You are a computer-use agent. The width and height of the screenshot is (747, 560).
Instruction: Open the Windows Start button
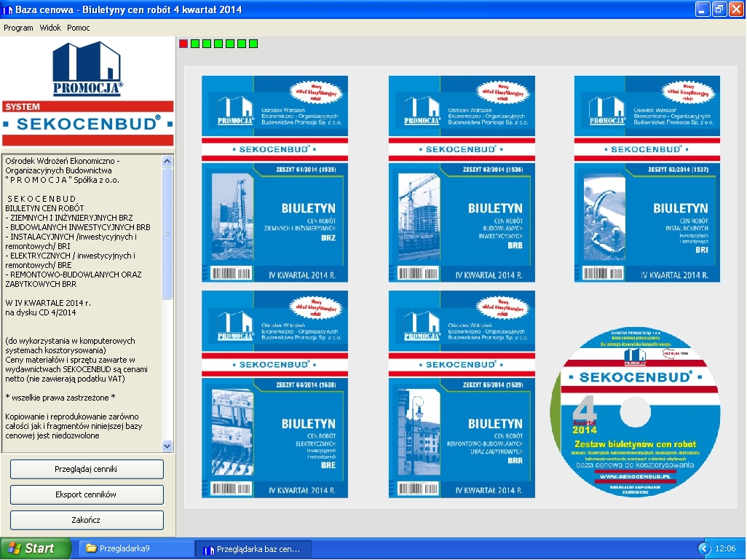tap(35, 548)
